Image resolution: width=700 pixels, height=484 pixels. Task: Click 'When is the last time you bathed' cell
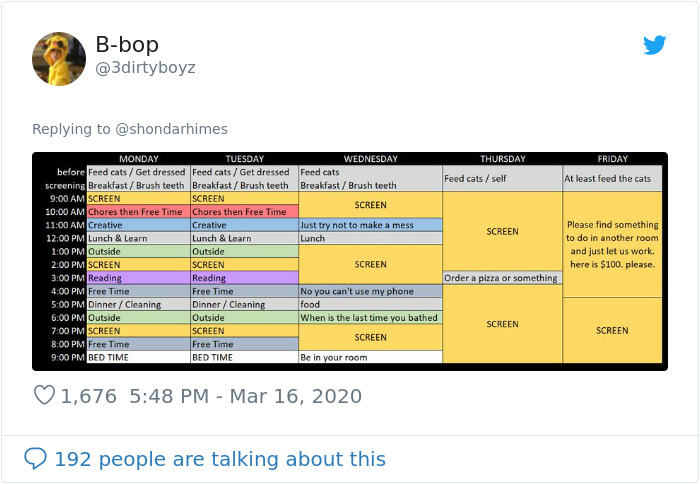coord(370,317)
